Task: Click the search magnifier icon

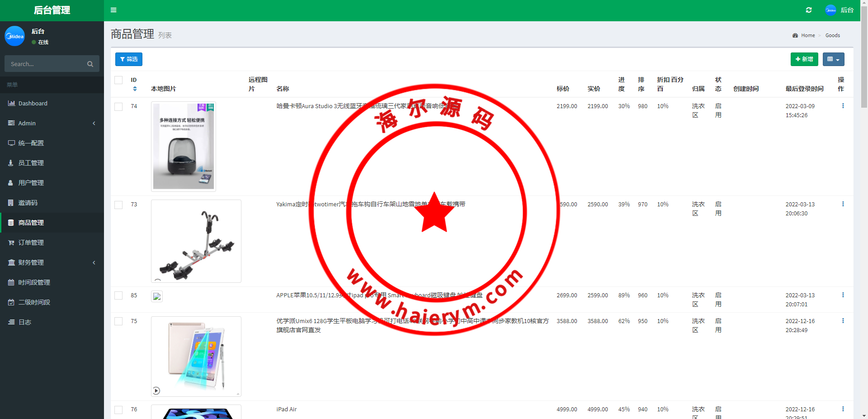Action: click(90, 64)
